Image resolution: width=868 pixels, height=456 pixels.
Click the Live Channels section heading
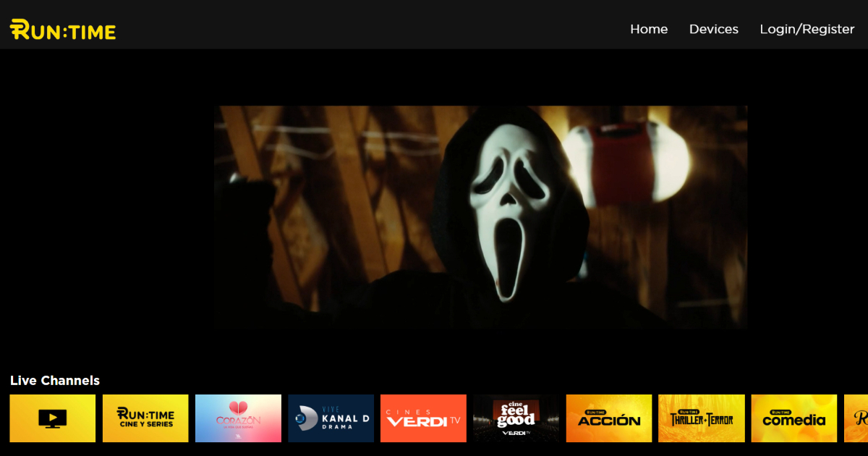[x=54, y=380]
